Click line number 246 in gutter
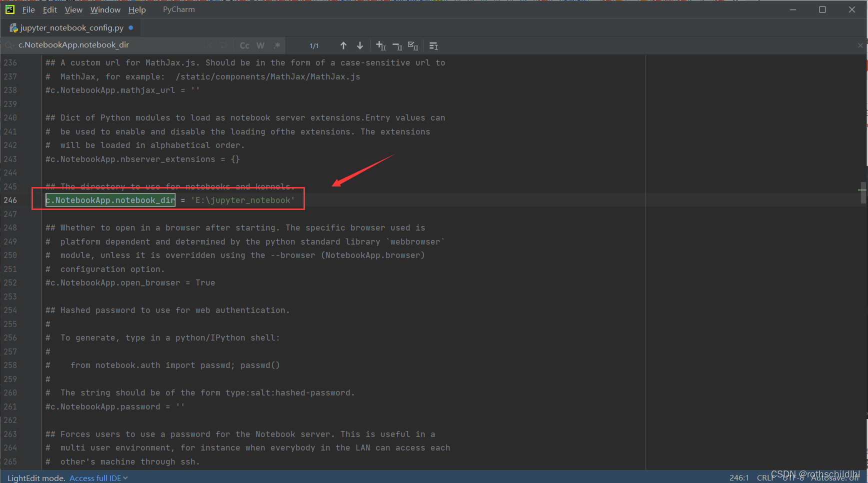The height and width of the screenshot is (483, 868). (x=10, y=200)
